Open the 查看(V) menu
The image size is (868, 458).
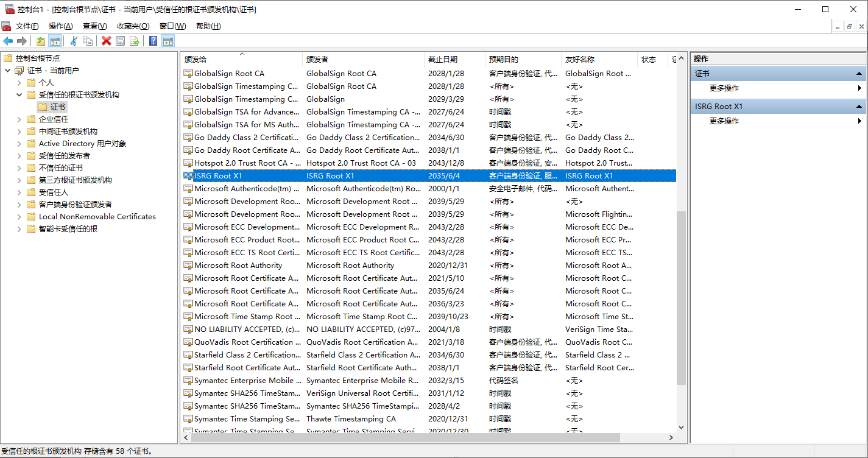94,26
